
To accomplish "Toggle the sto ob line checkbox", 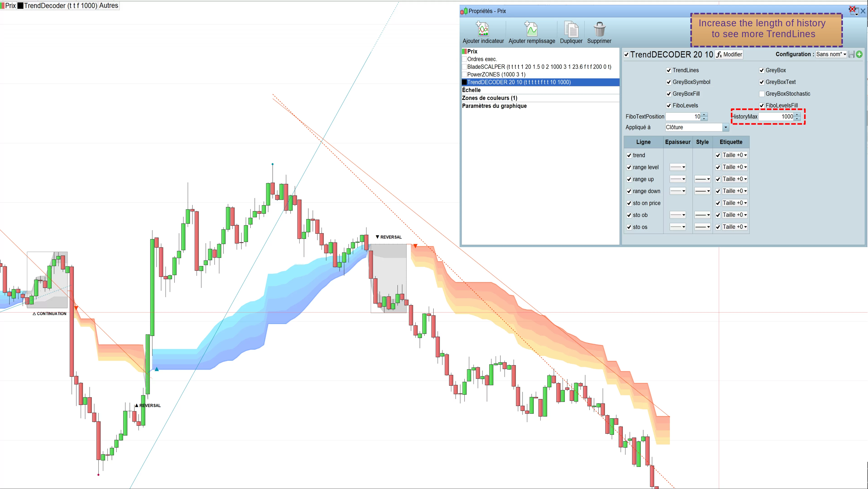I will coord(629,215).
